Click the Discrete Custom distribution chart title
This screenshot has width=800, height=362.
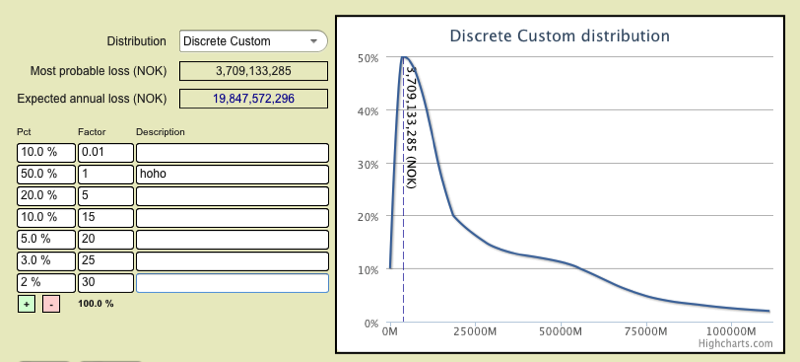(x=559, y=36)
